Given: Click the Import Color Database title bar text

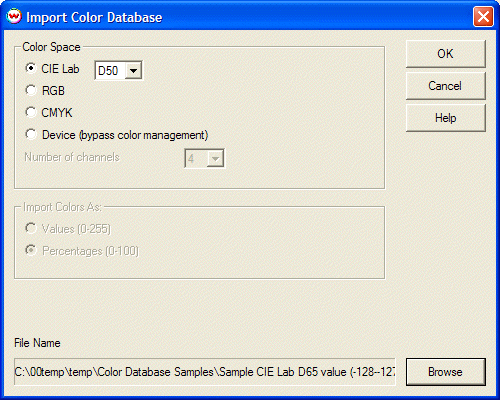Looking at the screenshot, I should coord(94,17).
